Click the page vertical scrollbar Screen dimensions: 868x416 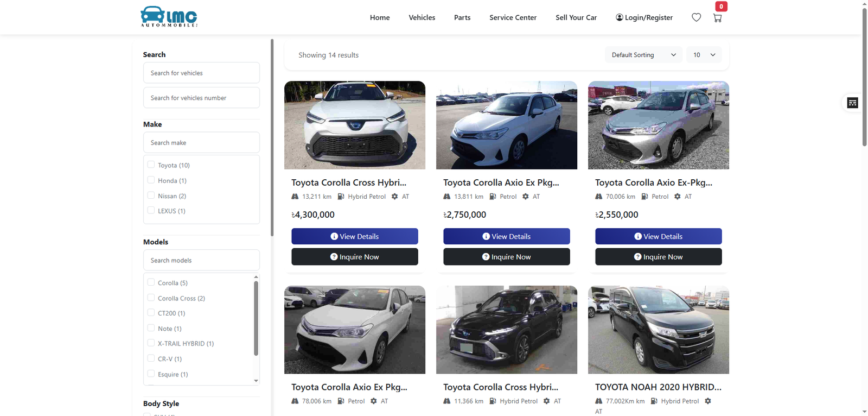864,76
